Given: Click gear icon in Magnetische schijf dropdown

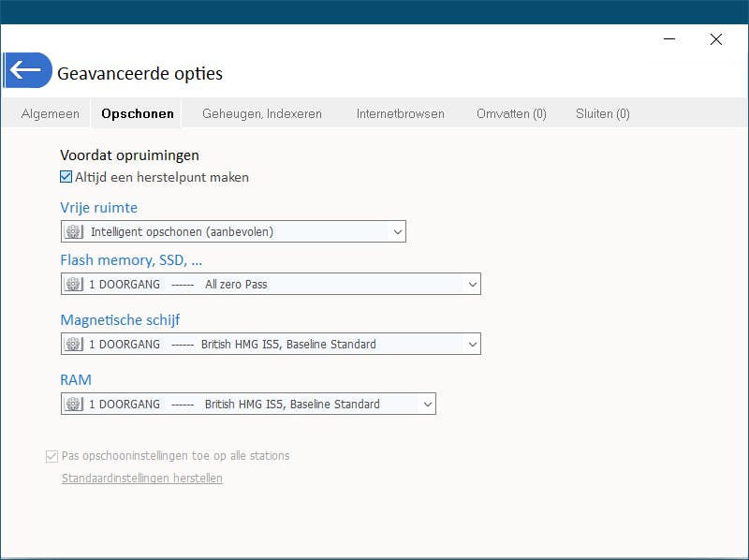Looking at the screenshot, I should point(74,344).
